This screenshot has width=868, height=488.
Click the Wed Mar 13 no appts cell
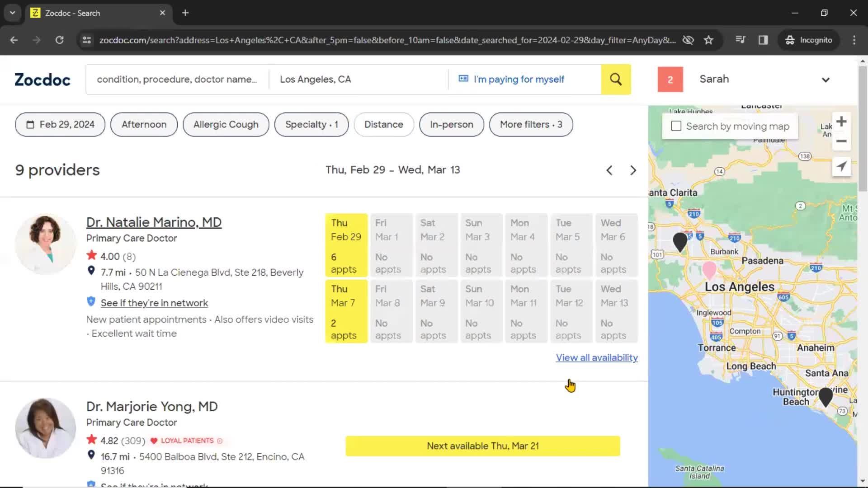coord(617,311)
